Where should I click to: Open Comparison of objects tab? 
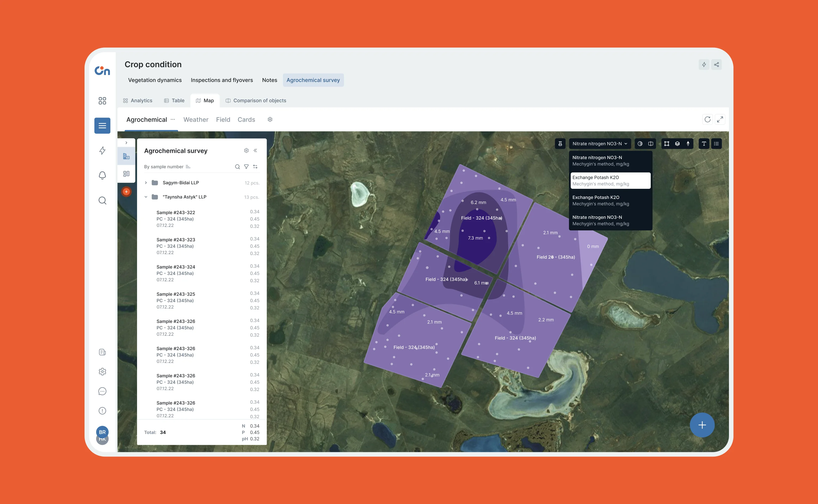coord(256,100)
